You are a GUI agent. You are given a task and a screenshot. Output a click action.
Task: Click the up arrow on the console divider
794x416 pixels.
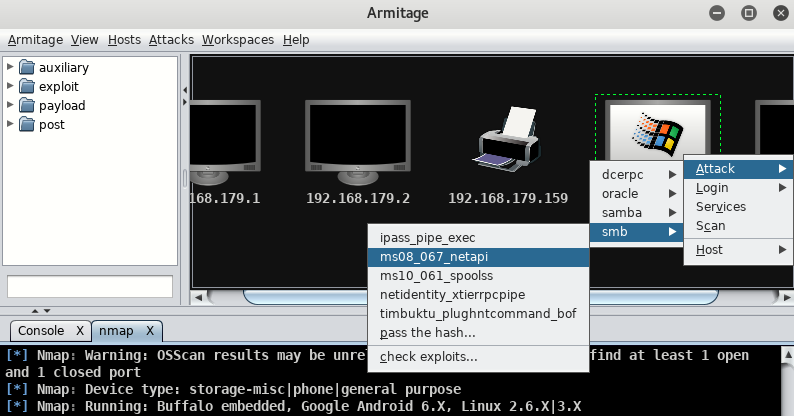pyautogui.click(x=35, y=311)
